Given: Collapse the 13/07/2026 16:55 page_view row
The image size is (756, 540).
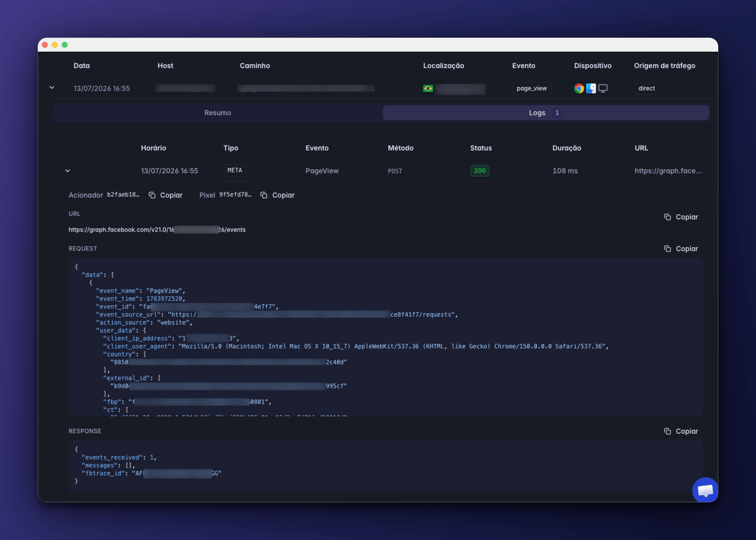Looking at the screenshot, I should [x=52, y=88].
